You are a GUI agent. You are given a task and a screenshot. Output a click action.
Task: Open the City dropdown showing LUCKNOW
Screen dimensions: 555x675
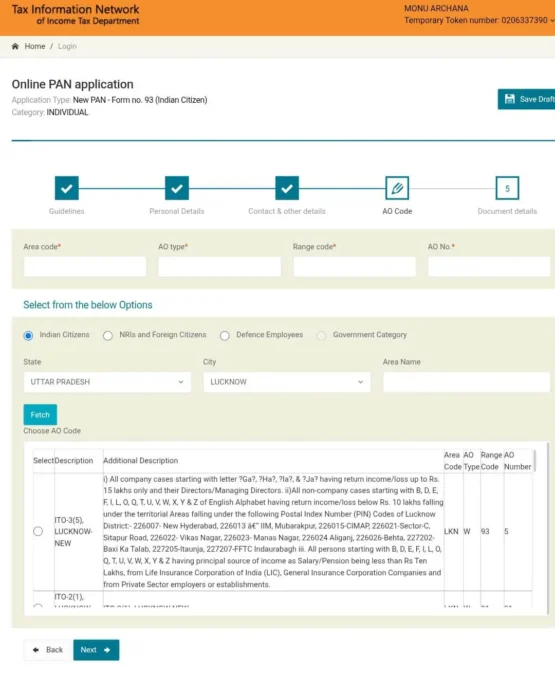point(287,382)
